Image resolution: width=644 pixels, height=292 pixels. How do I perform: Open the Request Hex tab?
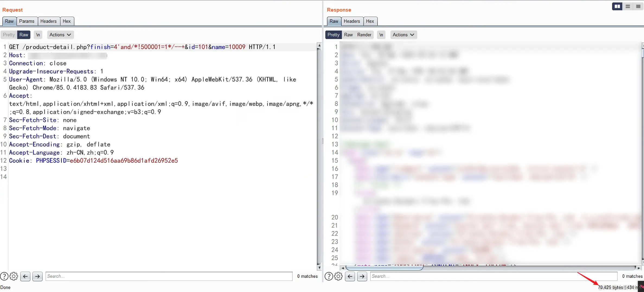(x=67, y=21)
